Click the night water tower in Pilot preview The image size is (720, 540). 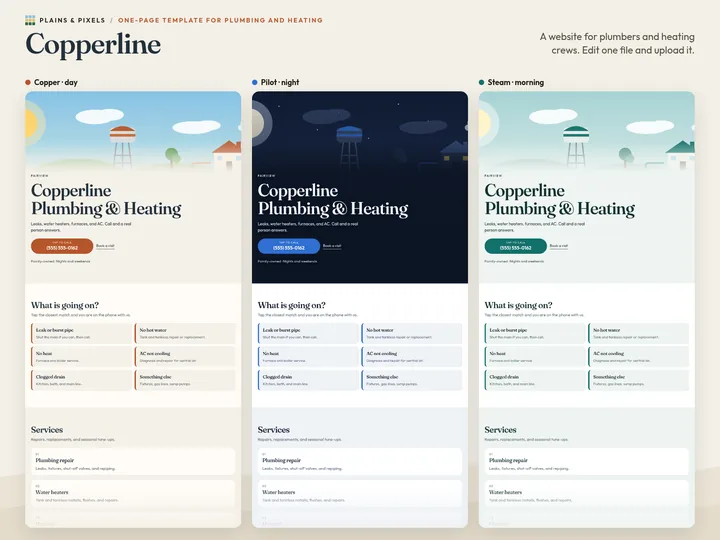pos(349,146)
